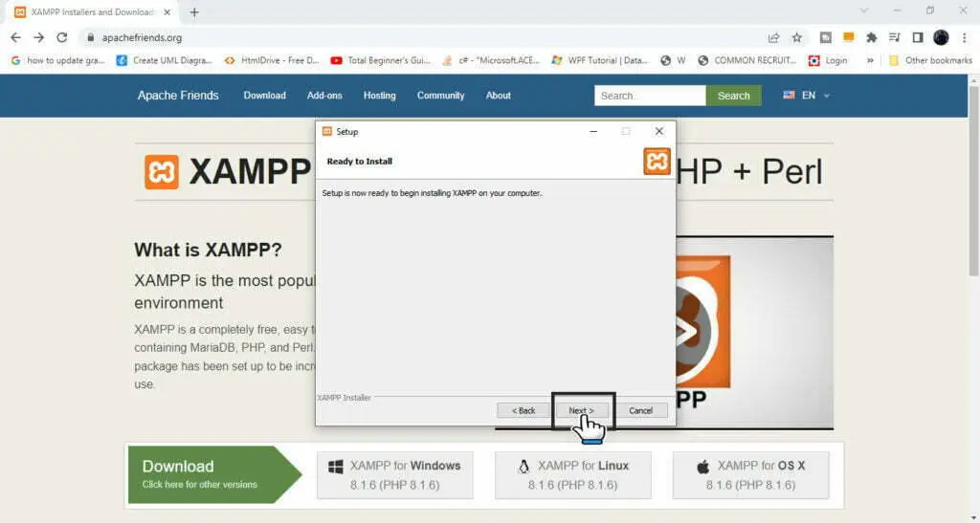The image size is (980, 523).
Task: Click the page vertical scrollbar thumb
Action: (973, 181)
